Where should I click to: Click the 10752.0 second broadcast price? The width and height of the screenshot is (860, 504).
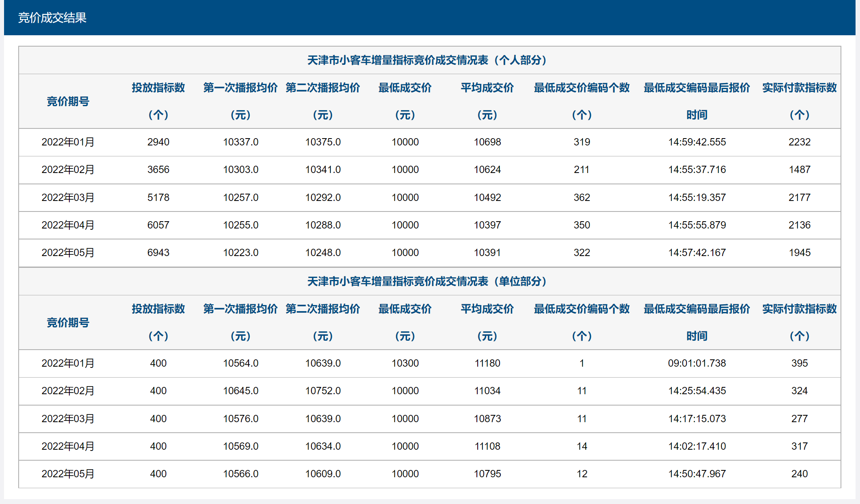point(323,391)
